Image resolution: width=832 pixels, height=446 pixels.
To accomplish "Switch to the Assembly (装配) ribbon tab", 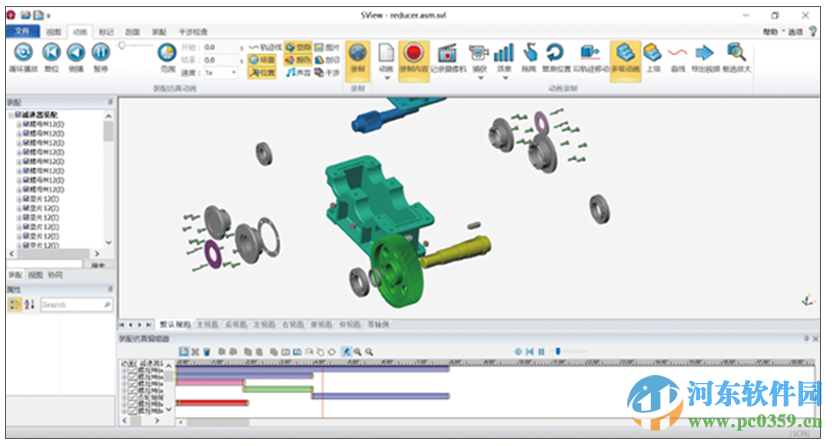I will (159, 32).
